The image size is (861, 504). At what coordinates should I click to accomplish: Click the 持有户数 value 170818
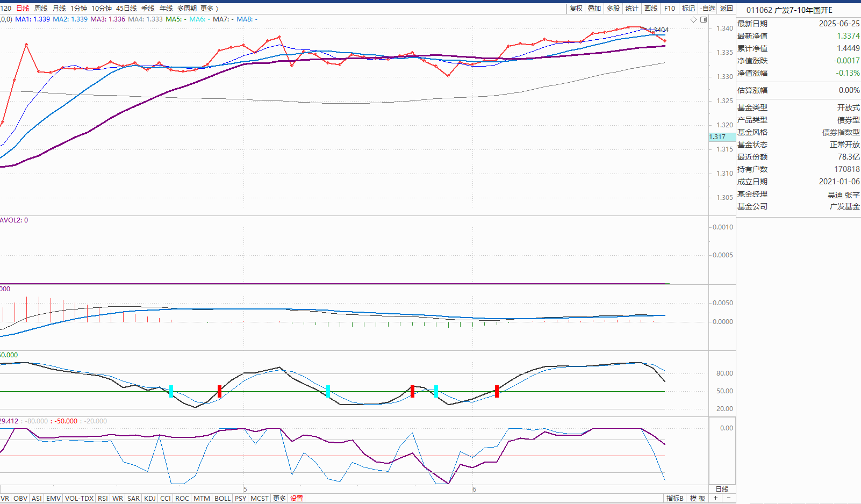point(847,169)
